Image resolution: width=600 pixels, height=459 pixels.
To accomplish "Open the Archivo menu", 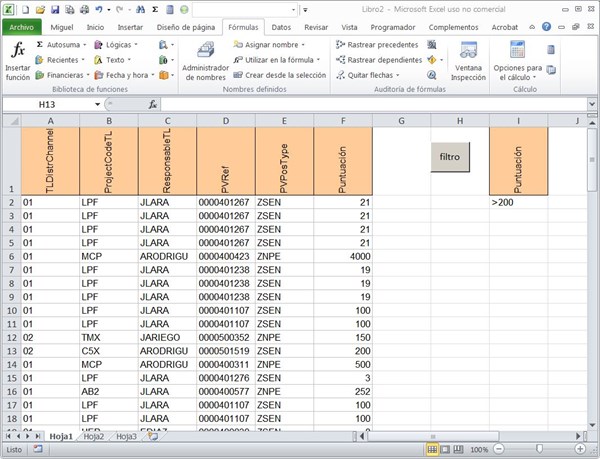I will [x=22, y=27].
